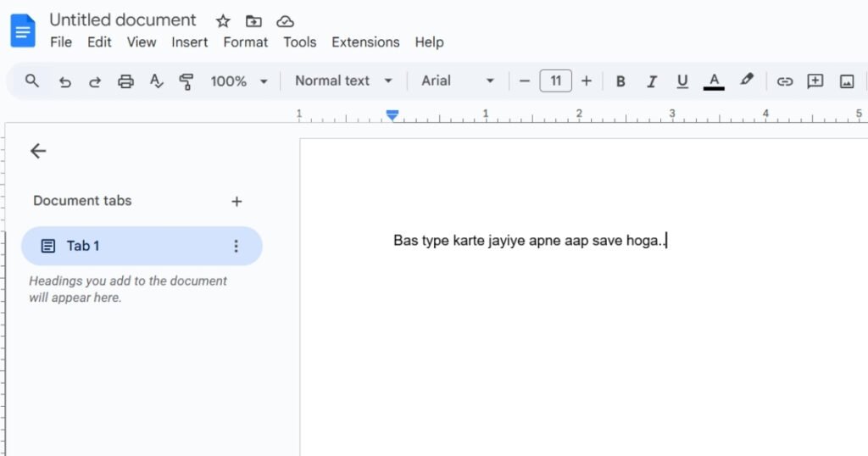This screenshot has height=456, width=868.
Task: Rename the Untitled document title
Action: pos(122,20)
